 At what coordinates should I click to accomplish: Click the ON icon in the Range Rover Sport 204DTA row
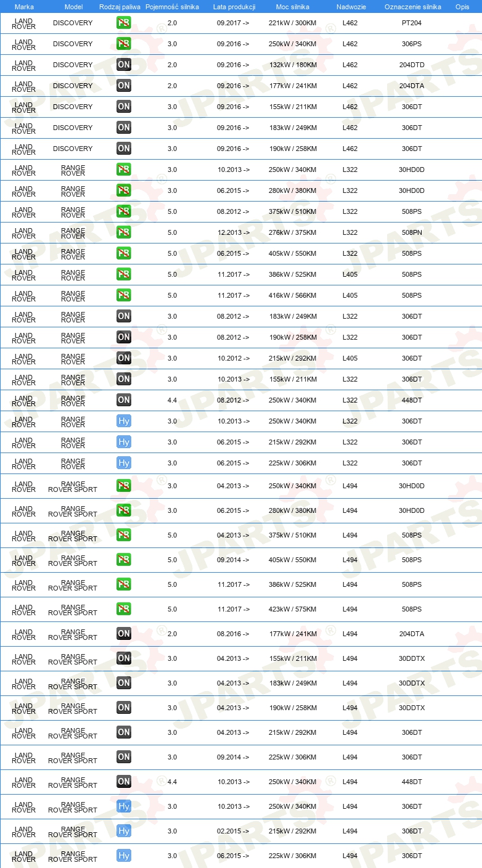click(x=124, y=634)
